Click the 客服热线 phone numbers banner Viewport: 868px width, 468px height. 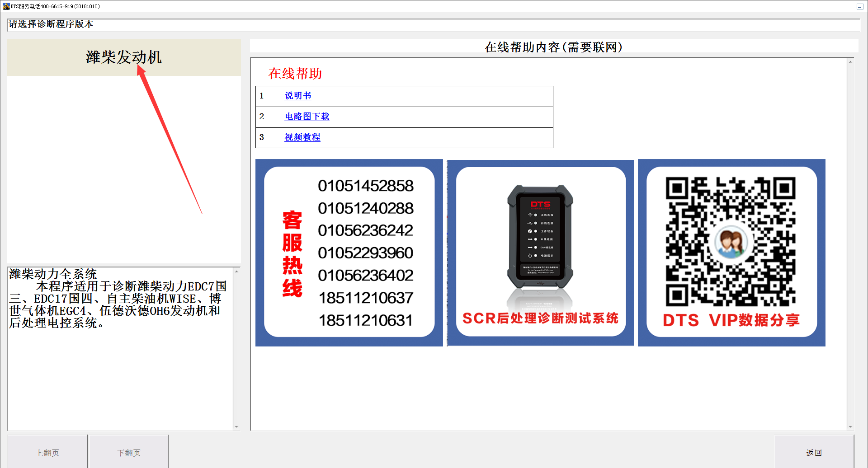coord(349,253)
